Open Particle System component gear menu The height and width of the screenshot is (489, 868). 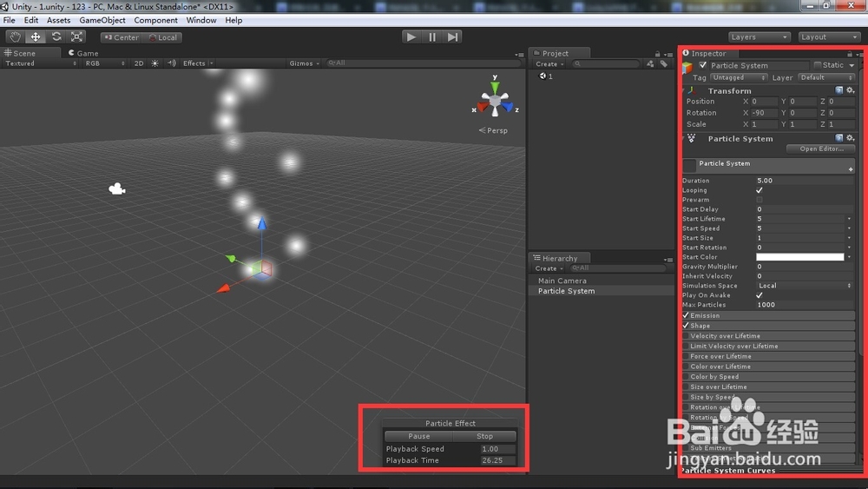coord(851,138)
